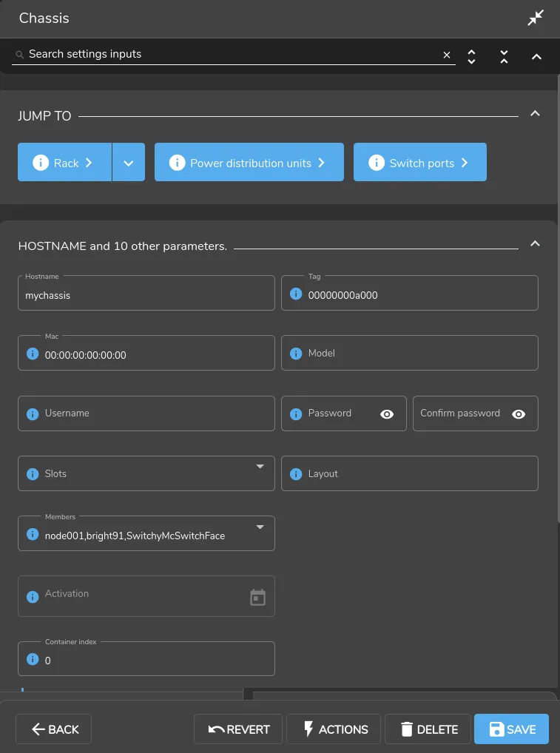Hide the search bar with up chevron
The width and height of the screenshot is (560, 753).
click(x=536, y=57)
